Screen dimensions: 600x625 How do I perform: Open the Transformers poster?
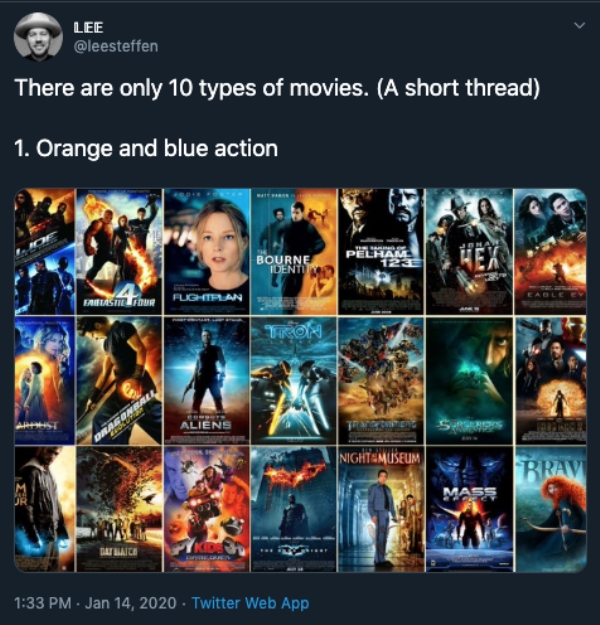(382, 381)
